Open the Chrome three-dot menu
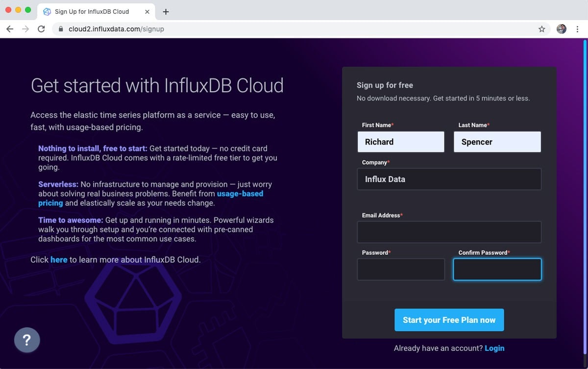Screen dimensions: 588x369 coord(578,29)
